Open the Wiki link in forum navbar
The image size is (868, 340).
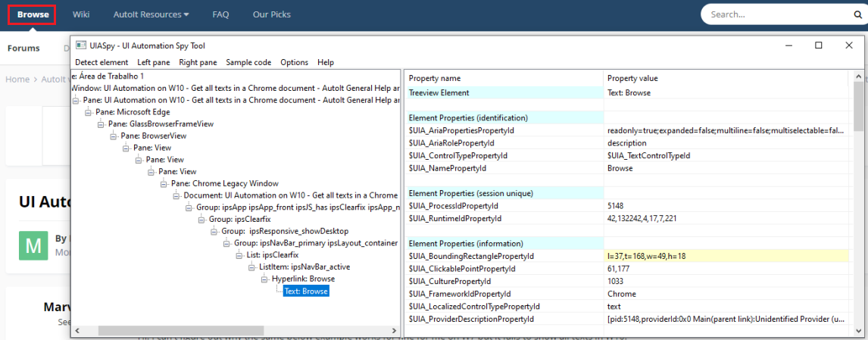click(81, 14)
